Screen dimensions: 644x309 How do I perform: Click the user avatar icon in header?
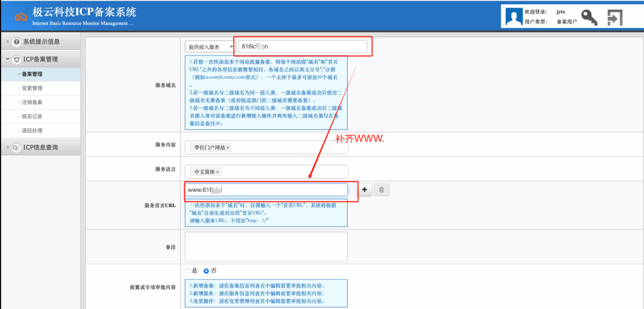point(514,17)
